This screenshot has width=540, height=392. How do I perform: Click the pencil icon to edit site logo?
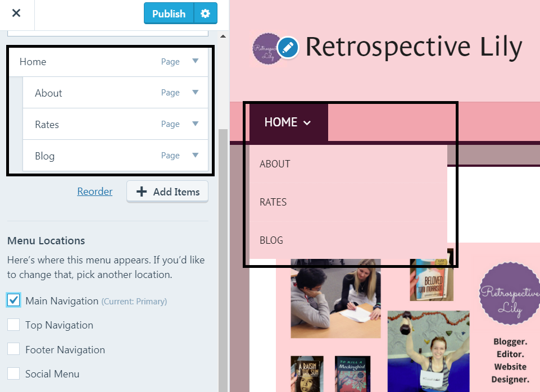pyautogui.click(x=288, y=48)
